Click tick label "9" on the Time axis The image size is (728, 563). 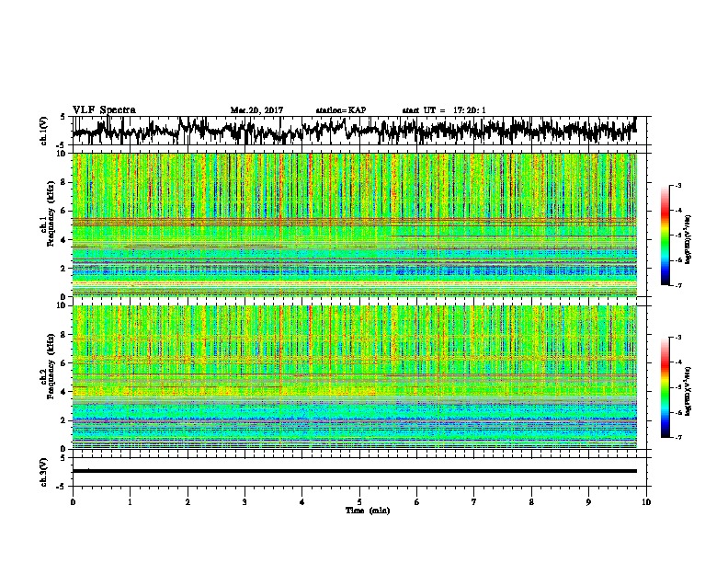[588, 502]
